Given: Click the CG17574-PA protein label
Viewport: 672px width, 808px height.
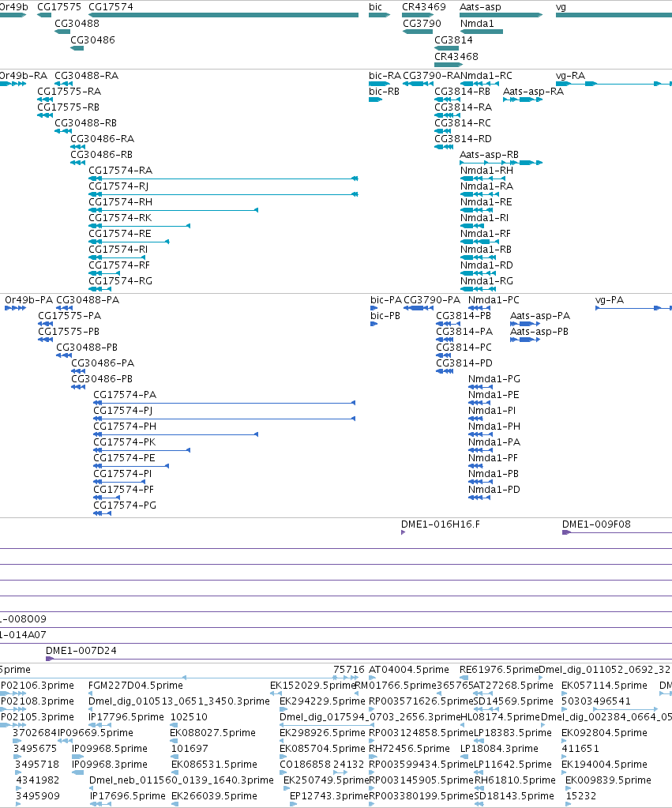Looking at the screenshot, I should point(125,394).
